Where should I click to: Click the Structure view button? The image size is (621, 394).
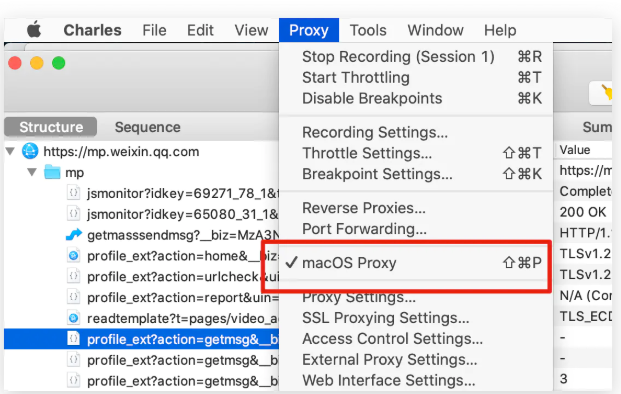point(51,127)
